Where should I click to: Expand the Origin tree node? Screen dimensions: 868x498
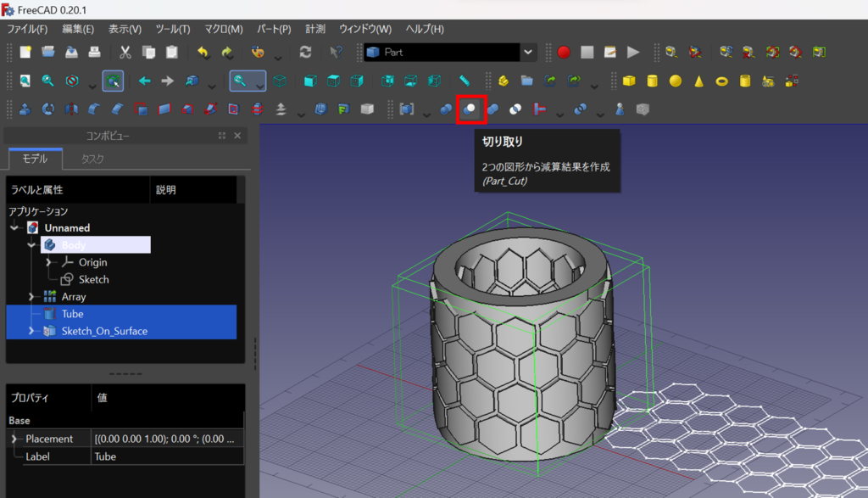48,262
